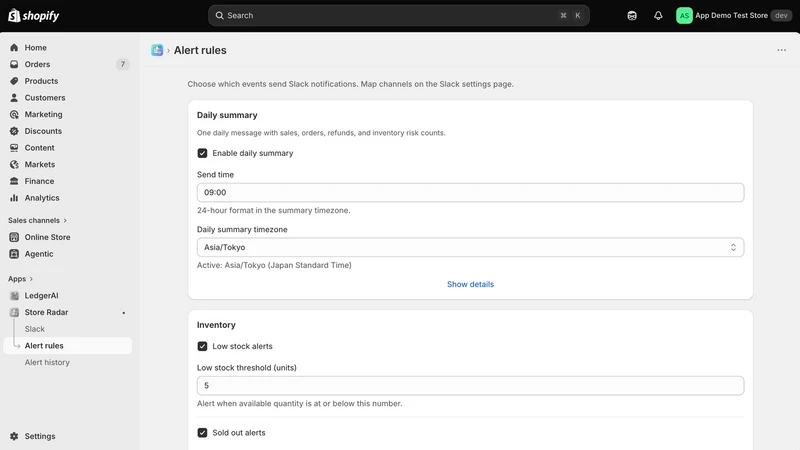Click the Home house icon

(x=14, y=47)
